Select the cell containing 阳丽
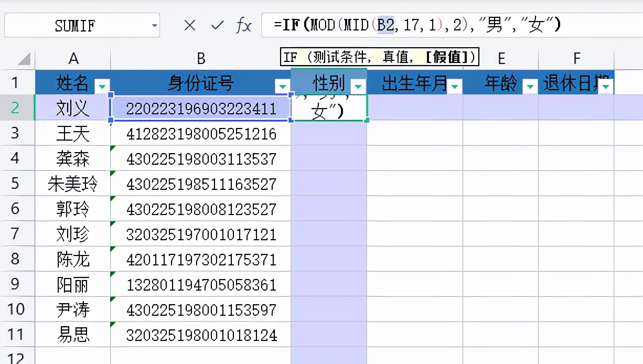The width and height of the screenshot is (643, 364). (x=73, y=284)
